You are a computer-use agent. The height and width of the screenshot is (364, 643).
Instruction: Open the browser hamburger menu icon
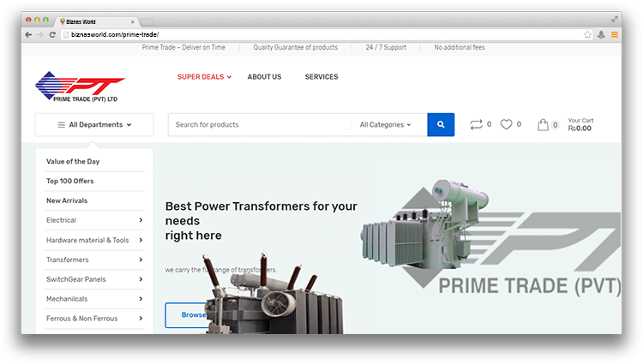click(615, 35)
